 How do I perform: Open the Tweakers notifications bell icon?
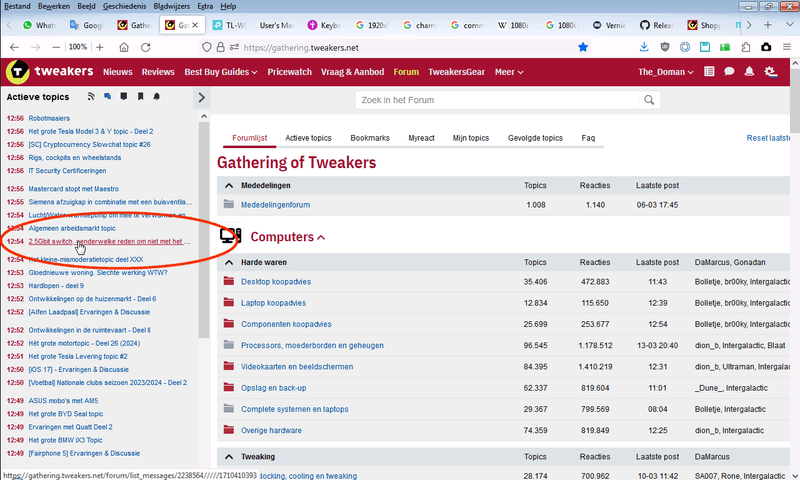click(749, 71)
